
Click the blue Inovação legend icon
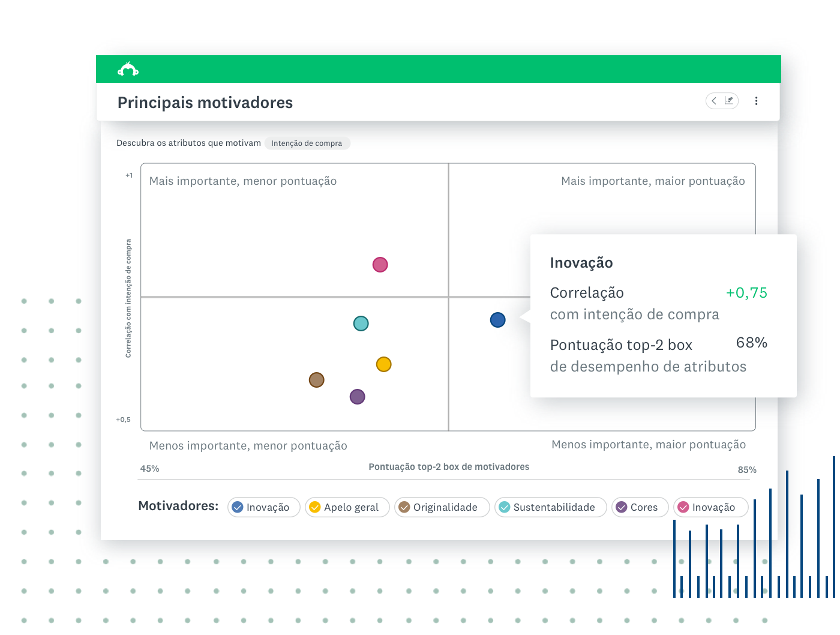(238, 507)
